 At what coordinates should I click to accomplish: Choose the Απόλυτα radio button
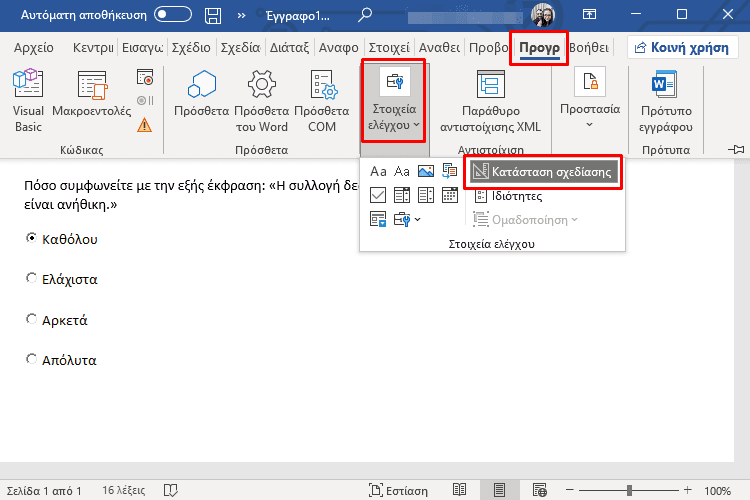pos(31,360)
